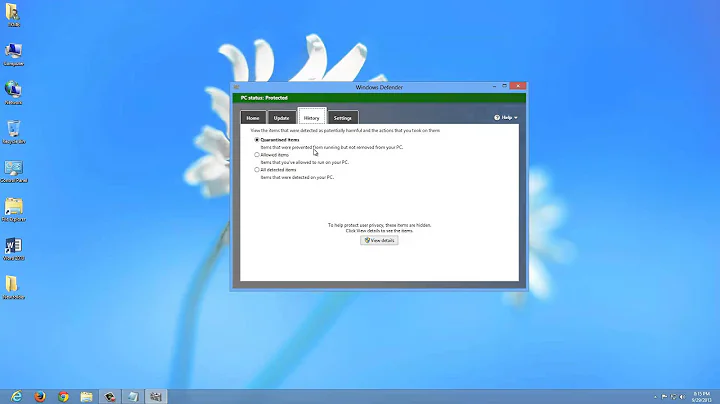Click the fifth taskbar app next to File Explorer
The image size is (720, 404).
tap(110, 396)
